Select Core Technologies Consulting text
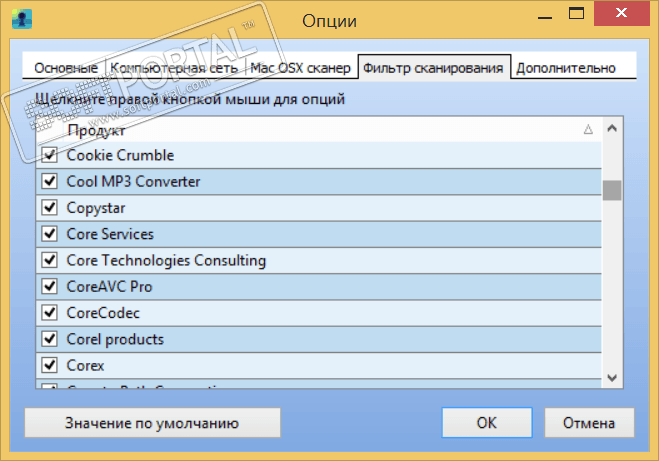 pos(166,261)
